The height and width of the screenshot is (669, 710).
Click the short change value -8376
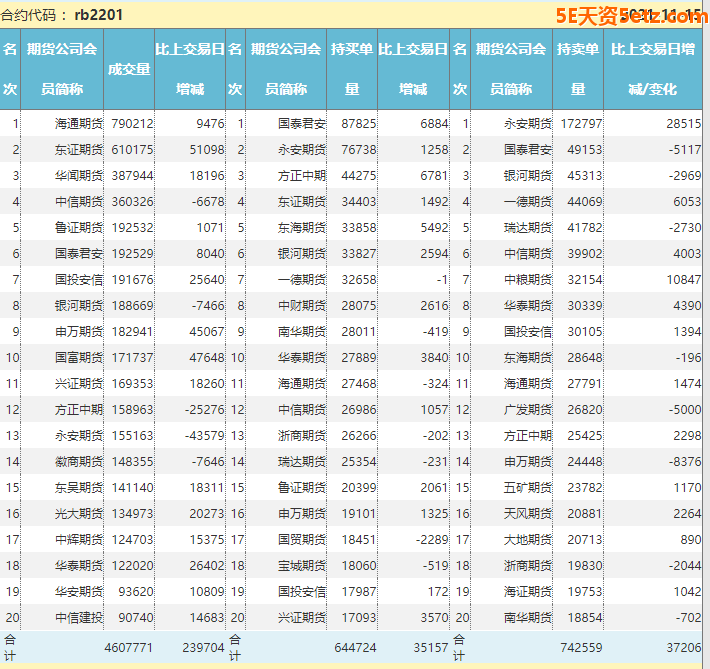685,462
